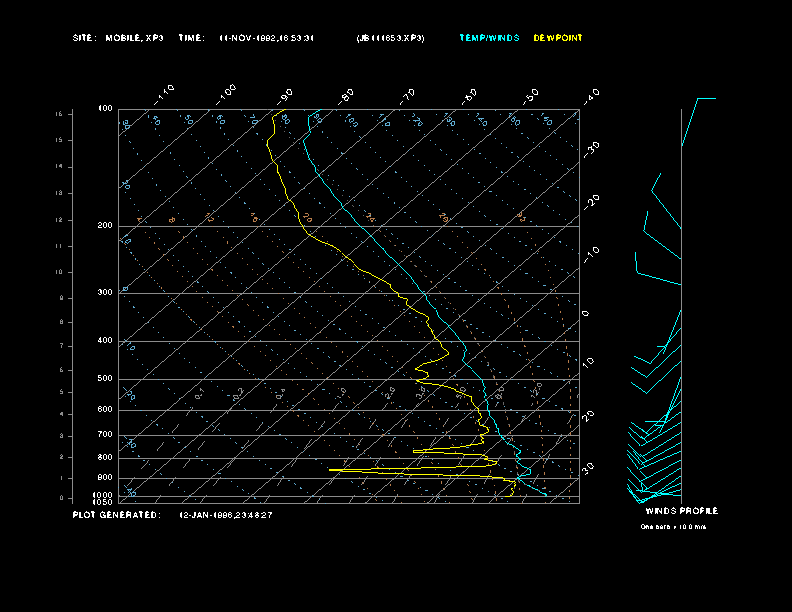The width and height of the screenshot is (792, 612).
Task: Click the '700' pressure level label
Action: coord(105,434)
